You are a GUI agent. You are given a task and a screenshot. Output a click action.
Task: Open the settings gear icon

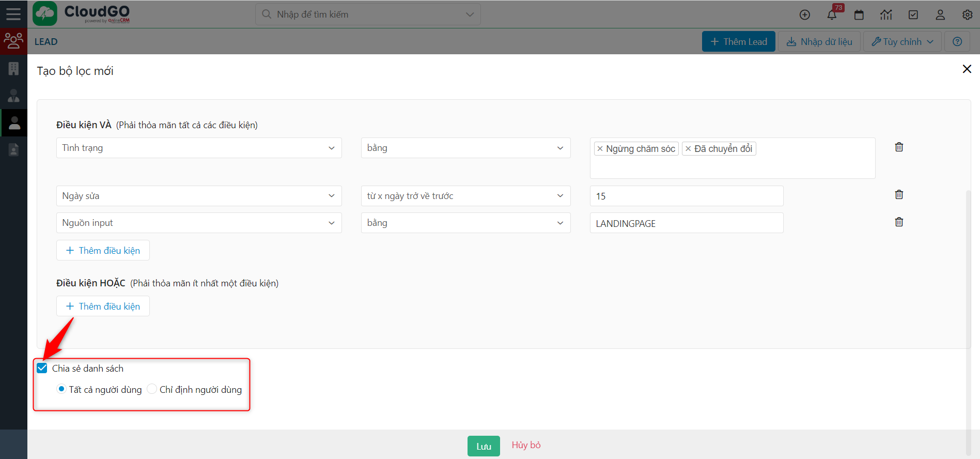coord(968,15)
